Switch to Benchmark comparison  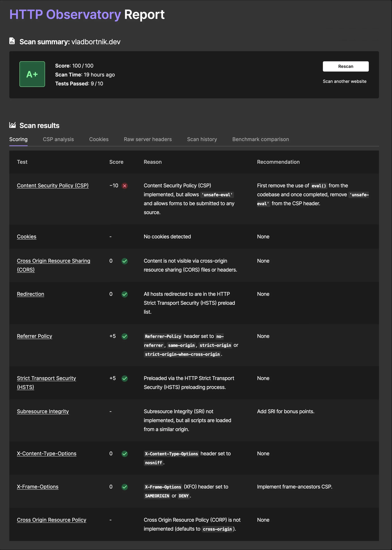[x=260, y=139]
